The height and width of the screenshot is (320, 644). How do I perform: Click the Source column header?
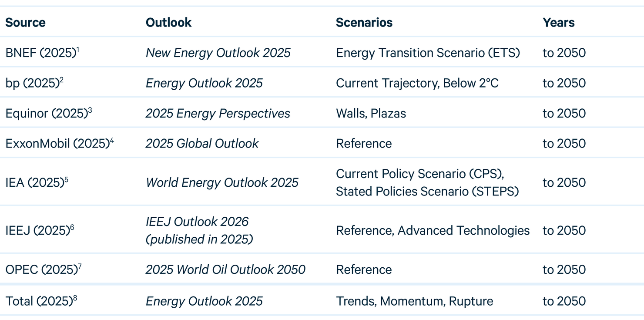coord(25,23)
